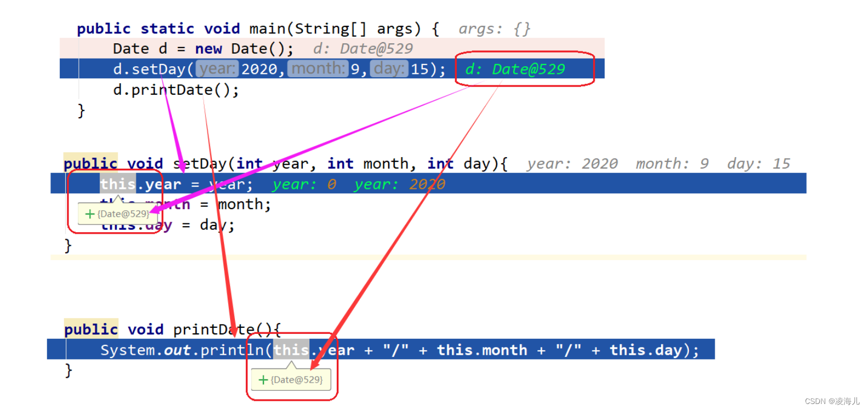The image size is (868, 410).
Task: Click 'this.day' in println statement
Action: [x=646, y=350]
